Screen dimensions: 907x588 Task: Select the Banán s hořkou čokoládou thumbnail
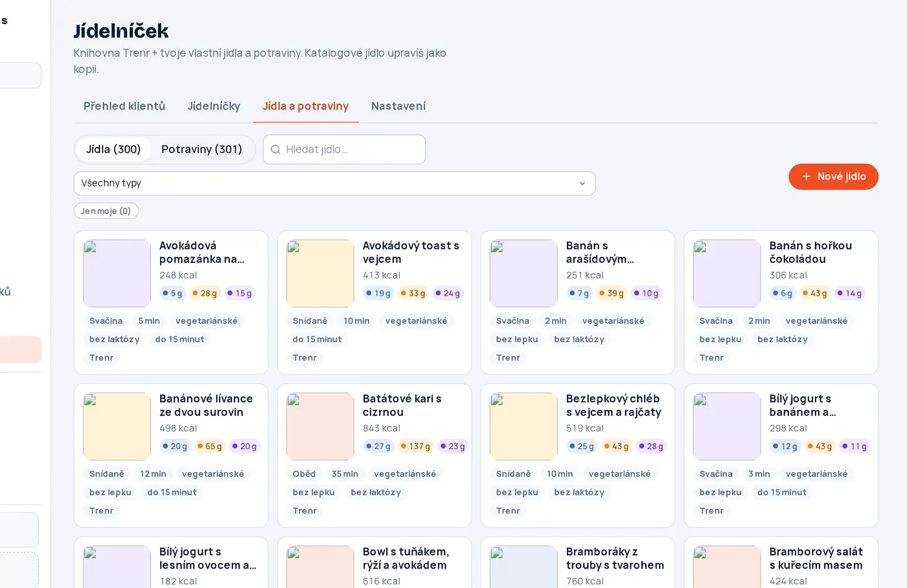pyautogui.click(x=727, y=273)
